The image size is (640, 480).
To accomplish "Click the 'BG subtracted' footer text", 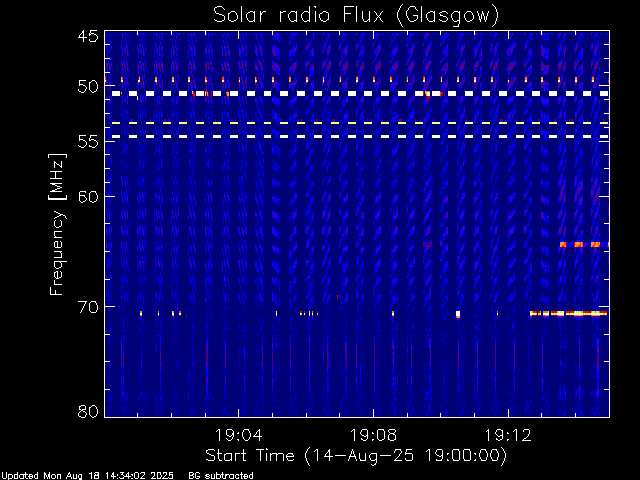I will 221,476.
